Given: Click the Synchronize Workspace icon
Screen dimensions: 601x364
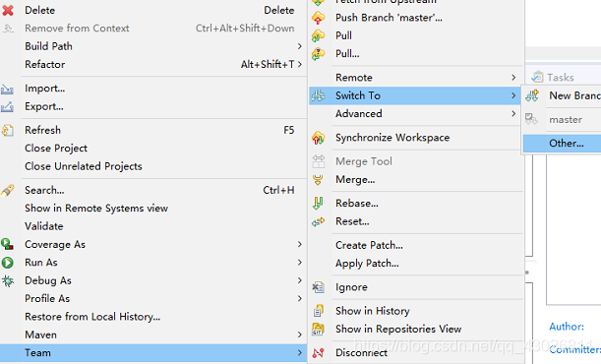Looking at the screenshot, I should tap(318, 138).
